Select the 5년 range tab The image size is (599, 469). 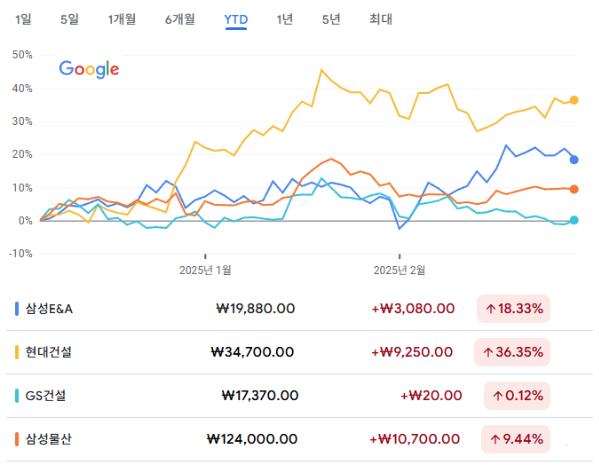coord(331,19)
